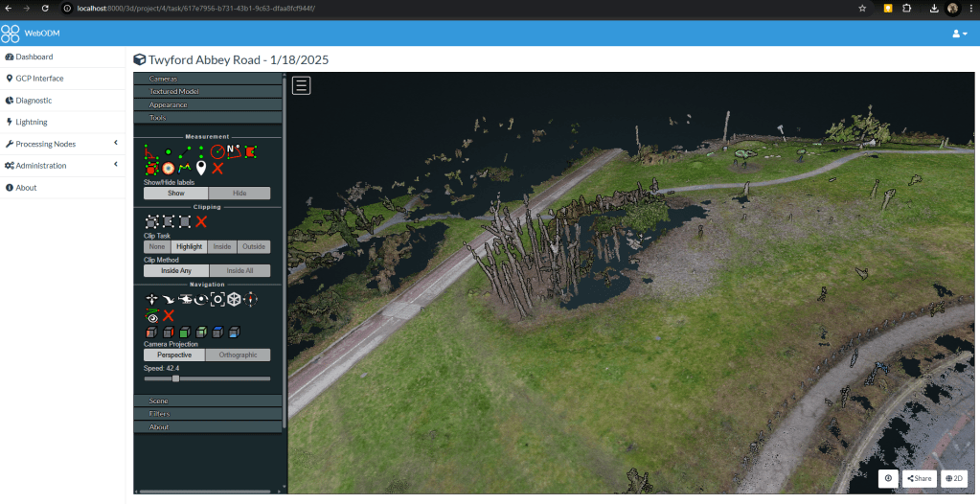Choose the Inside All clip method

click(x=239, y=271)
